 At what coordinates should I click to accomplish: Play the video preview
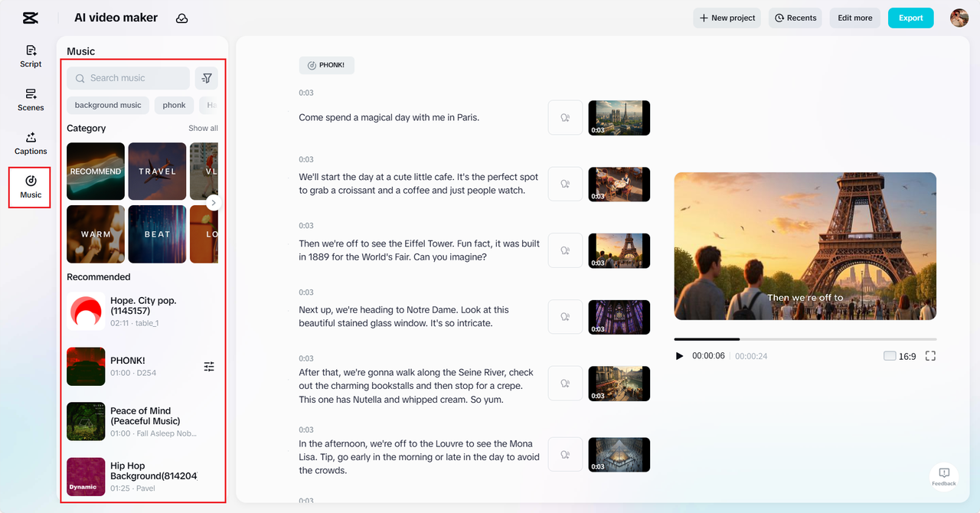coord(679,356)
